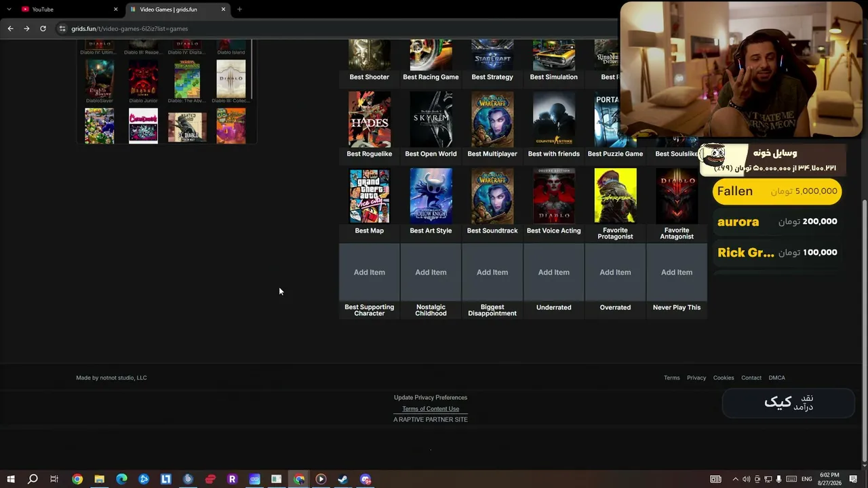Reload the grids.fun page
868x488 pixels.
tap(43, 28)
